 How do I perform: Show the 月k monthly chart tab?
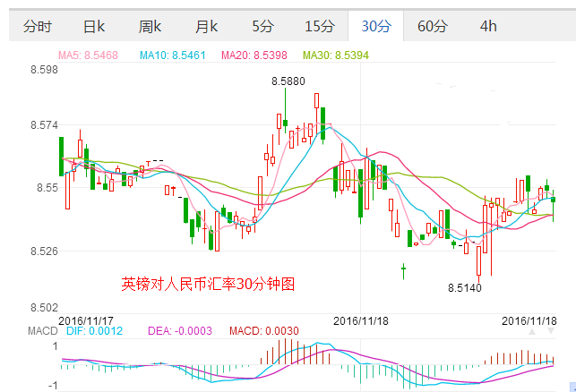pyautogui.click(x=206, y=27)
